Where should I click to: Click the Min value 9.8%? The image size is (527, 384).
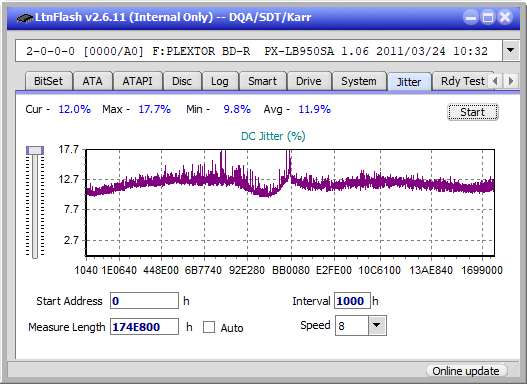[237, 109]
